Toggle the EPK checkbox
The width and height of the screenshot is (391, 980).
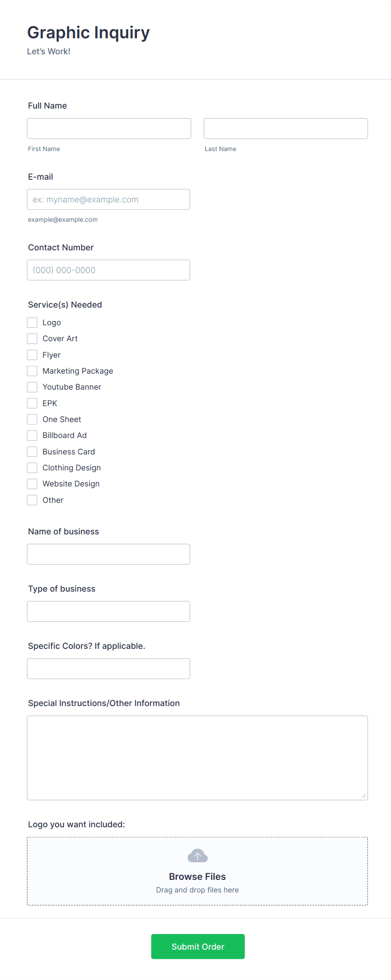[x=32, y=403]
